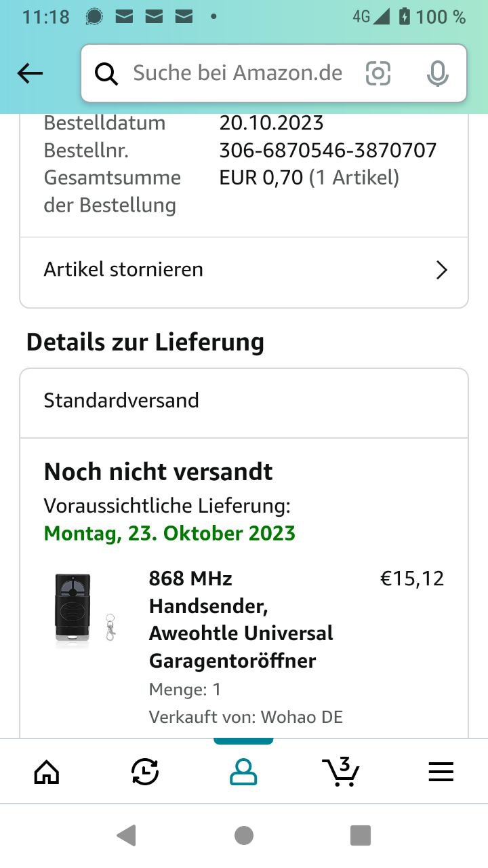Open the account profile icon

click(243, 772)
